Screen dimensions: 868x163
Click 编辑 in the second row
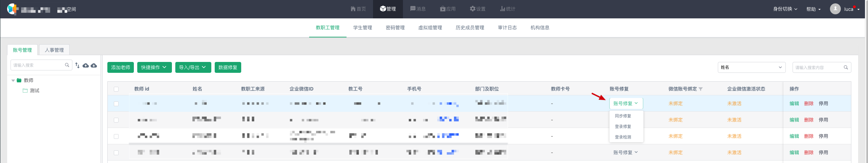click(x=794, y=120)
